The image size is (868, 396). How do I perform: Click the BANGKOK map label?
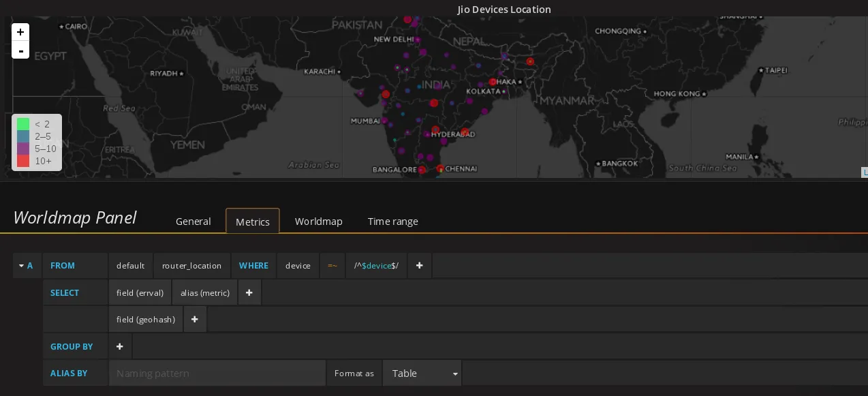[620, 164]
